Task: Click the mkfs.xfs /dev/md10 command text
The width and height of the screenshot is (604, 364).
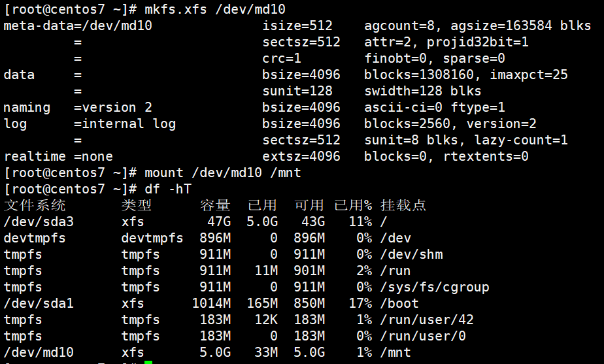Action: click(x=215, y=9)
